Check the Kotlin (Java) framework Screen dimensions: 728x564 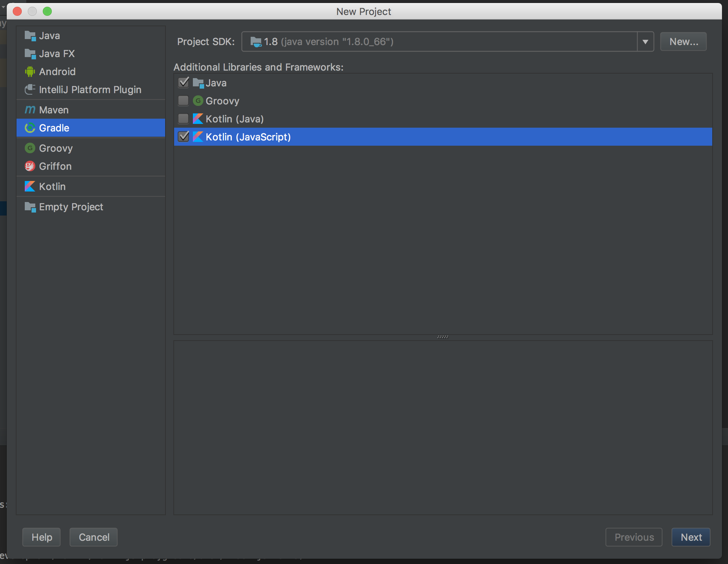point(184,119)
